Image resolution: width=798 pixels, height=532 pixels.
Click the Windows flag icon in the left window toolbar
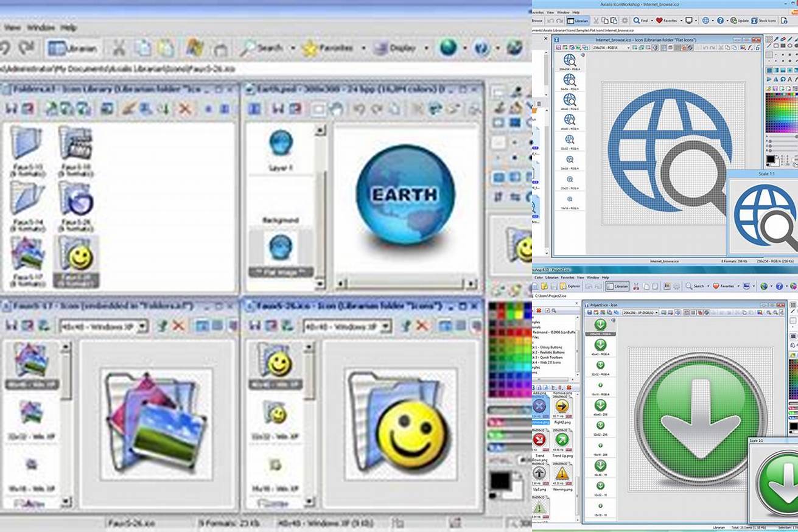(195, 47)
